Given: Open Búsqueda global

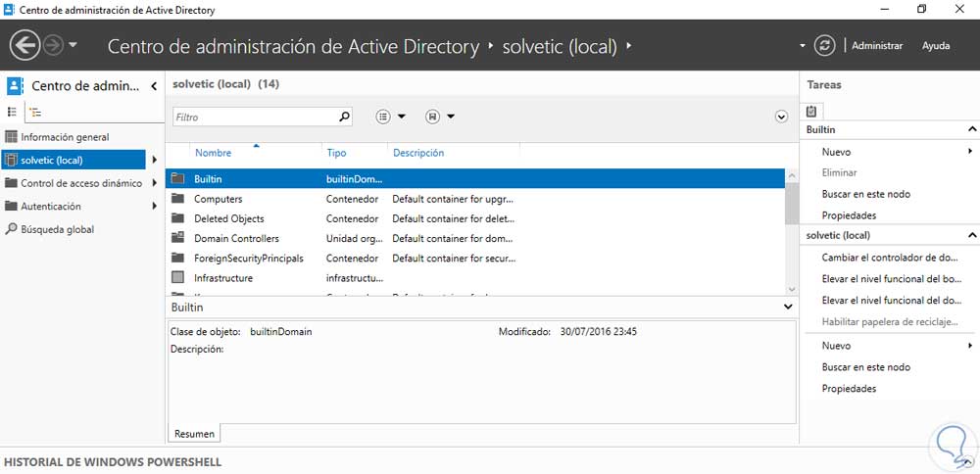Looking at the screenshot, I should coord(58,229).
